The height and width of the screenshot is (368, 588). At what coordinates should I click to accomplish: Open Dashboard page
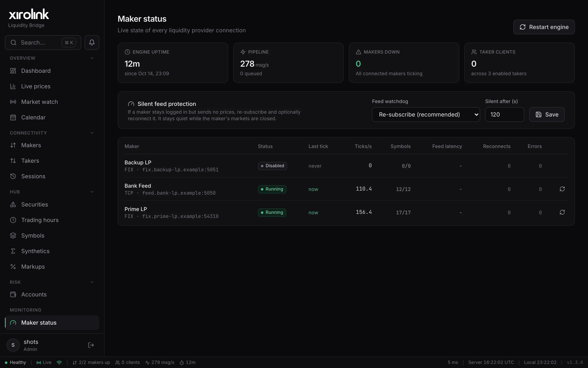(x=52, y=71)
